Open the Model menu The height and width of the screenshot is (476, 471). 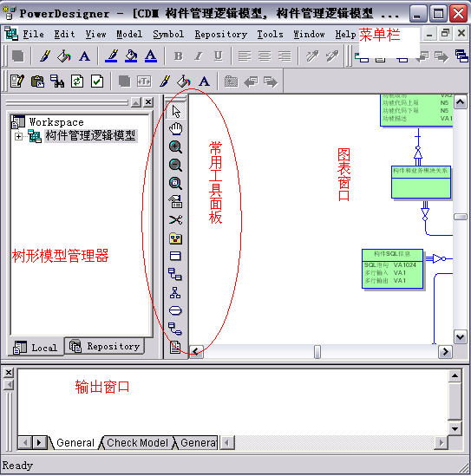pyautogui.click(x=129, y=34)
